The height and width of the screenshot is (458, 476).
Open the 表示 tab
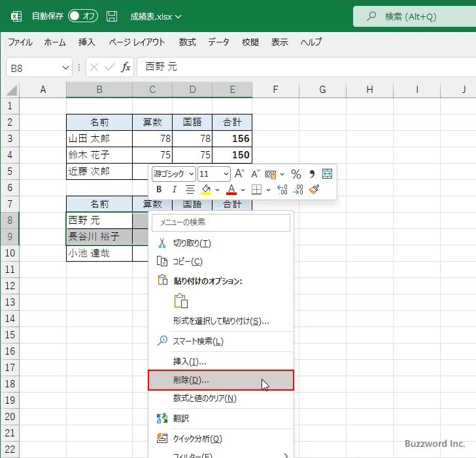(x=280, y=42)
